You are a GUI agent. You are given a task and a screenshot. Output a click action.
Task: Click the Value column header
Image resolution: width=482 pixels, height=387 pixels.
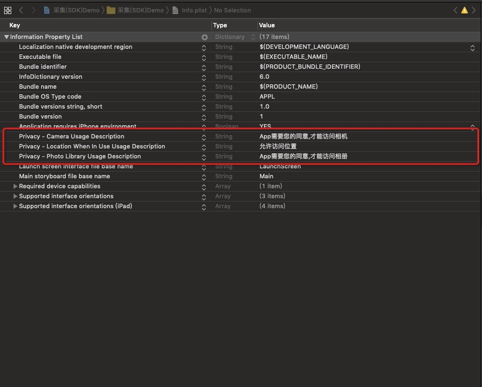pos(267,25)
